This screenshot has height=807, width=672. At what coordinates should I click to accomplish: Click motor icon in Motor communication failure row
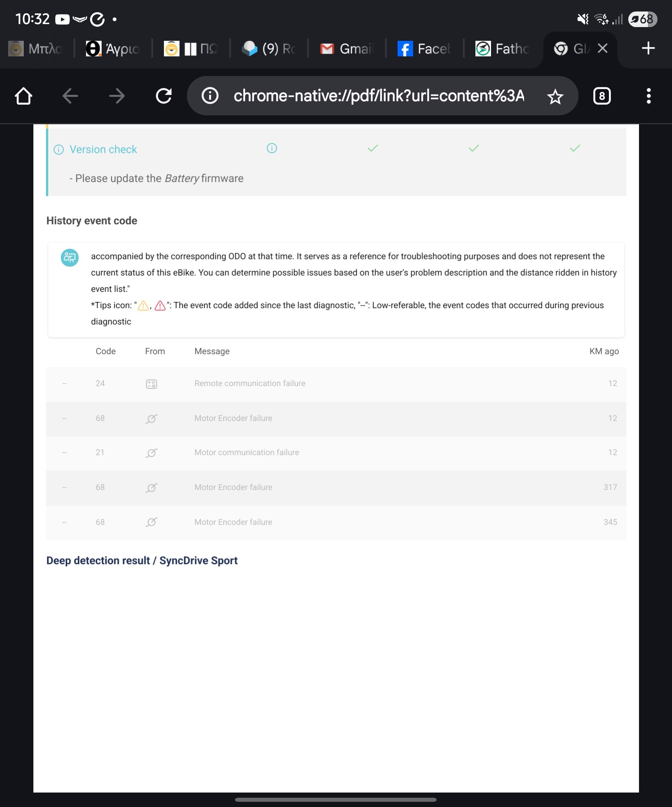tap(151, 453)
